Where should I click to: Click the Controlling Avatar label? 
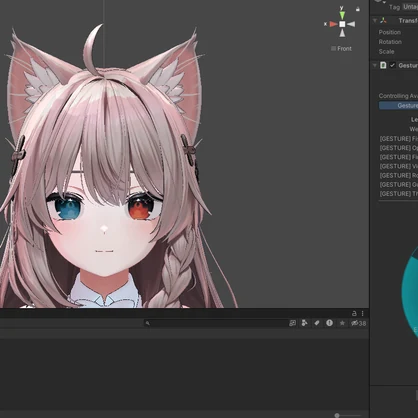click(x=398, y=96)
